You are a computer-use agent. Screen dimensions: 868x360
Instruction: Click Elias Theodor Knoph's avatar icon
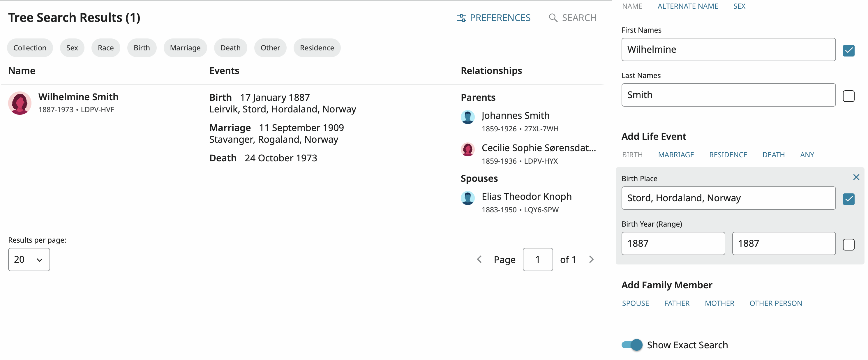pos(468,198)
